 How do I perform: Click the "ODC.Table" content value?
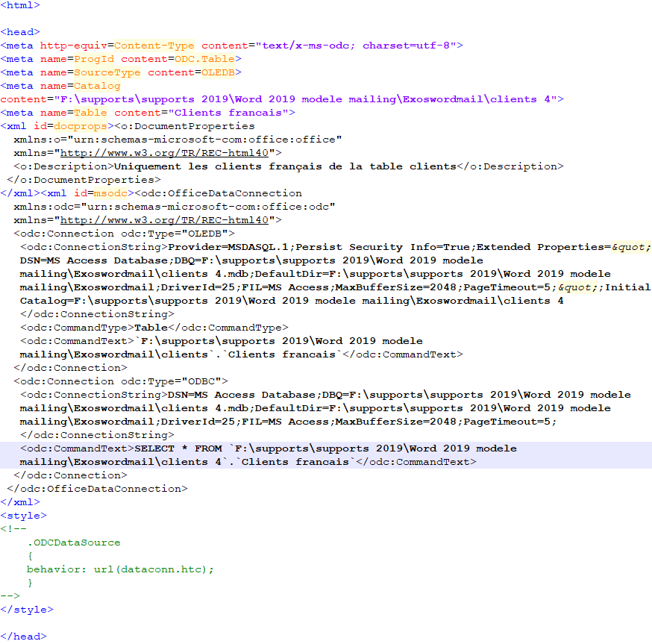pos(204,59)
